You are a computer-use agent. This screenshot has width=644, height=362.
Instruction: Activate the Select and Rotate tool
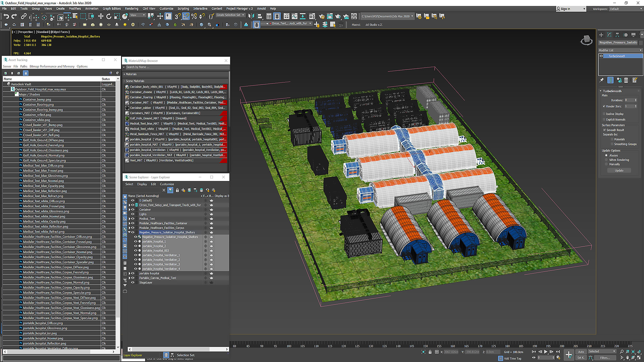point(109,16)
